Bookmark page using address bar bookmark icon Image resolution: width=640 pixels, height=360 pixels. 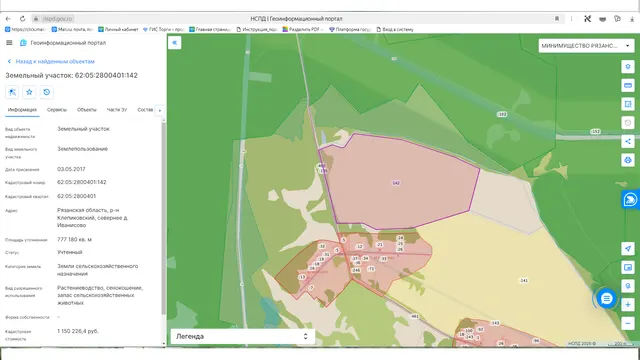pos(557,19)
